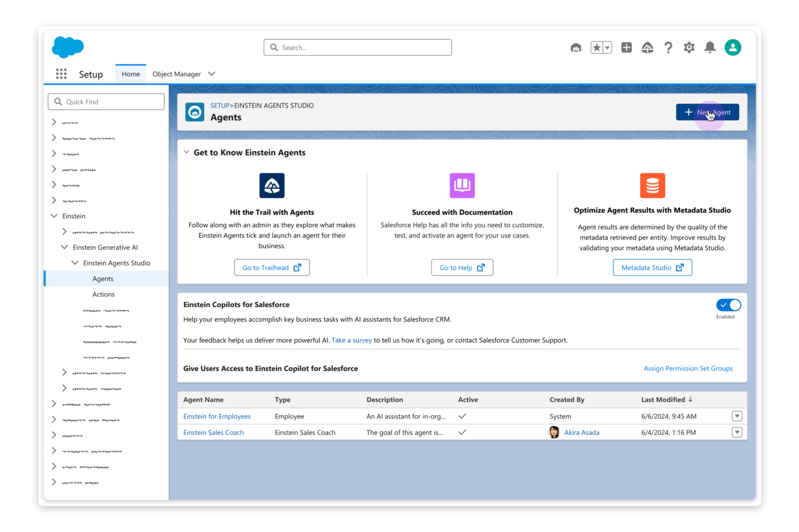Viewport: 799px width, 532px height.
Task: Open row actions for Einstein Sales Coach
Action: coord(737,432)
